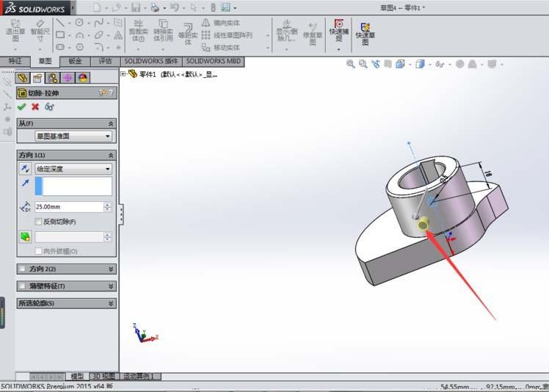Select the Line sketch tool
Viewport: 549px width, 392px height.
(60, 23)
